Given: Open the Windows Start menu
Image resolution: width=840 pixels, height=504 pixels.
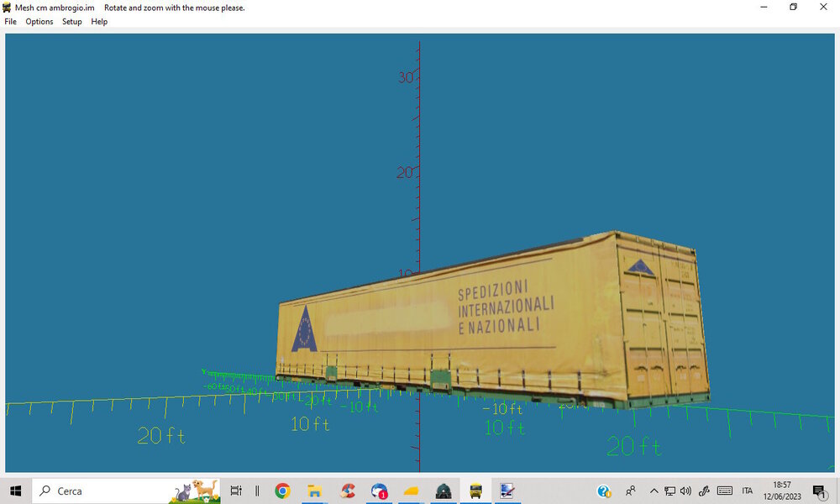Looking at the screenshot, I should [x=15, y=491].
